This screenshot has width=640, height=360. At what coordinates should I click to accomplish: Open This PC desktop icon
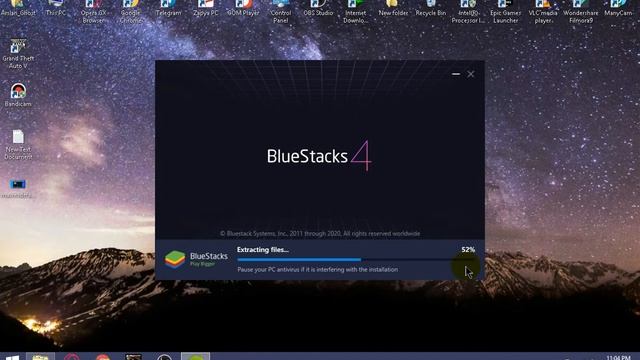pyautogui.click(x=56, y=8)
